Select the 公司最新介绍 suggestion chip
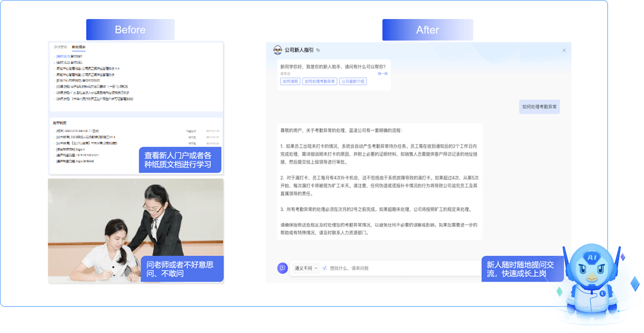This screenshot has width=644, height=333. 353,81
